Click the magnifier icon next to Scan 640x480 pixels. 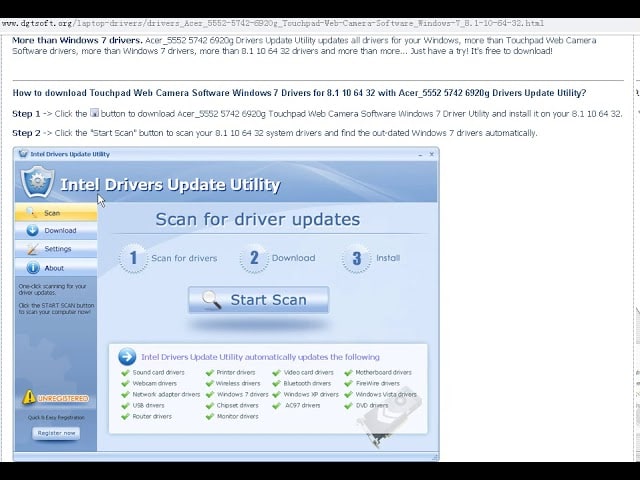[x=31, y=212]
